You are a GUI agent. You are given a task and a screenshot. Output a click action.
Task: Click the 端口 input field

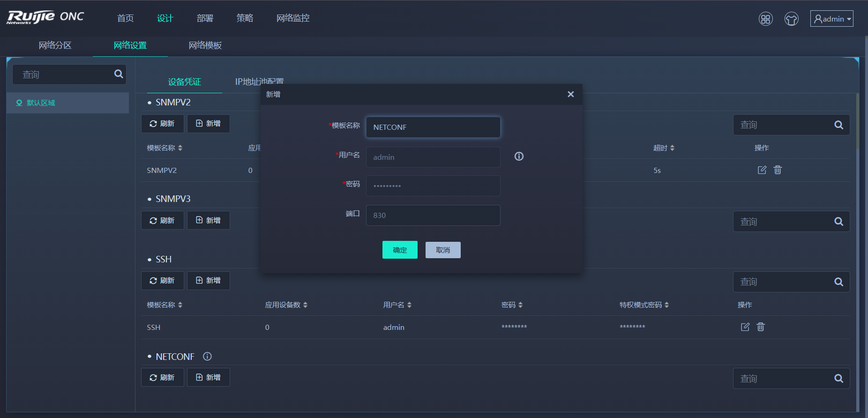tap(433, 216)
